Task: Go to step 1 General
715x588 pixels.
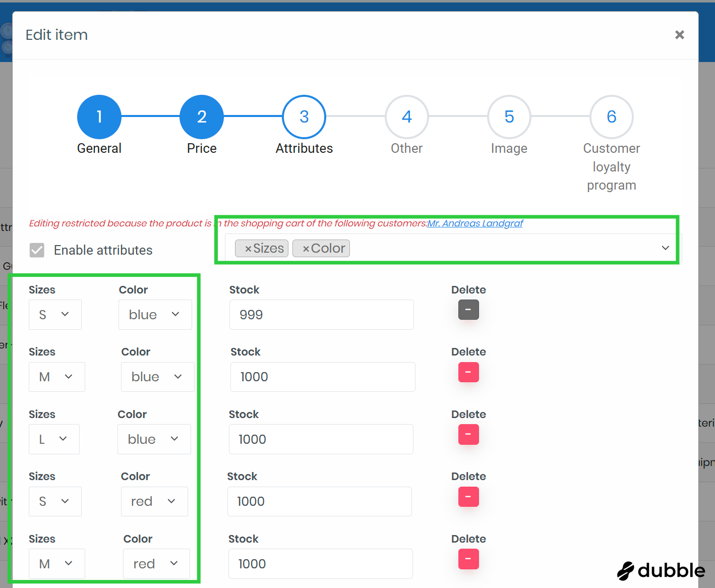Action: [x=99, y=117]
